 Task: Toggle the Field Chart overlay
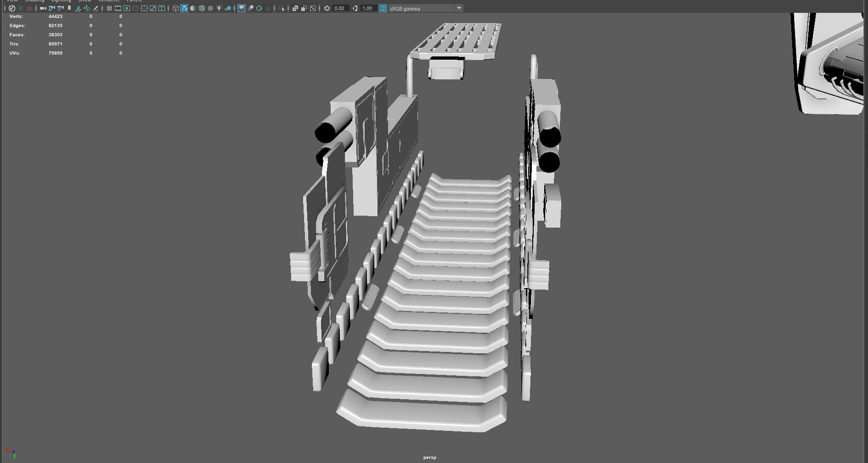(144, 8)
